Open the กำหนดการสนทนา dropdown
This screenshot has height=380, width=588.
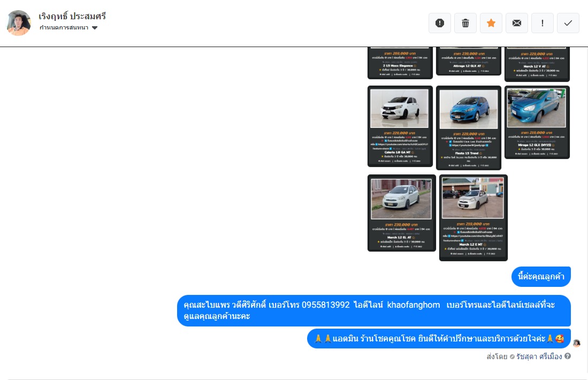coord(68,28)
